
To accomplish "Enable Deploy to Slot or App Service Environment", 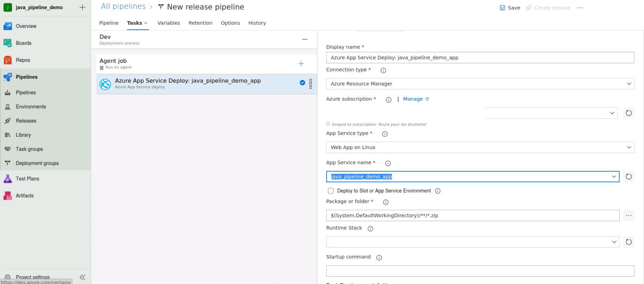I will point(331,191).
